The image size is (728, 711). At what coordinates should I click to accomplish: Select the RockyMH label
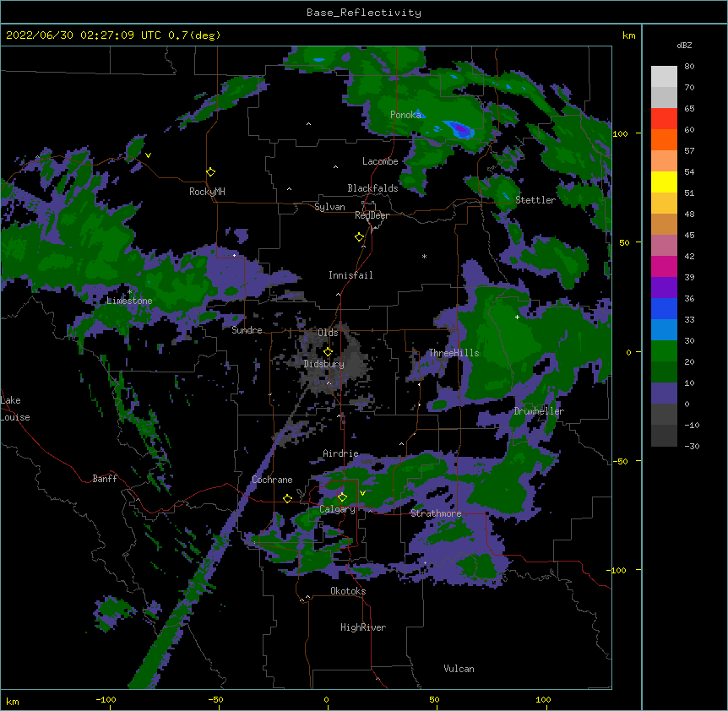point(207,192)
